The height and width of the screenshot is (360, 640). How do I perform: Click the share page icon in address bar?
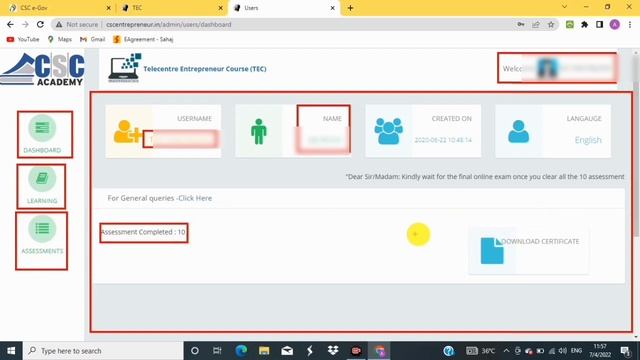536,24
